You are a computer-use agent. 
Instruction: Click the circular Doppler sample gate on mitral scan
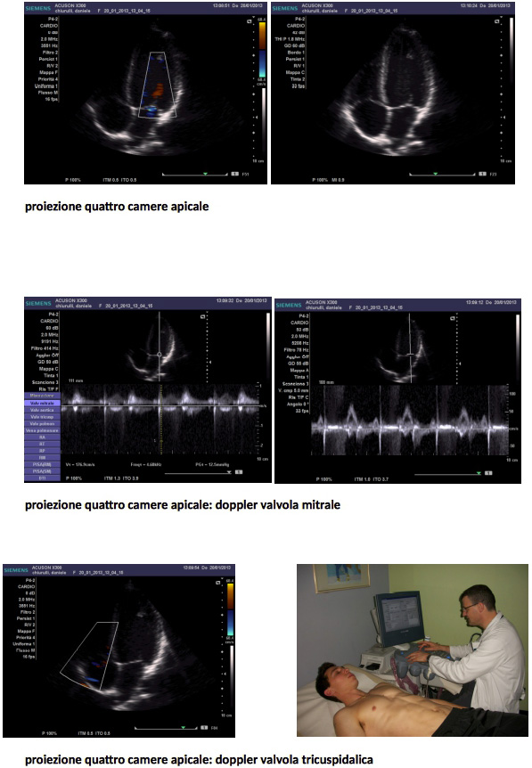[160, 354]
